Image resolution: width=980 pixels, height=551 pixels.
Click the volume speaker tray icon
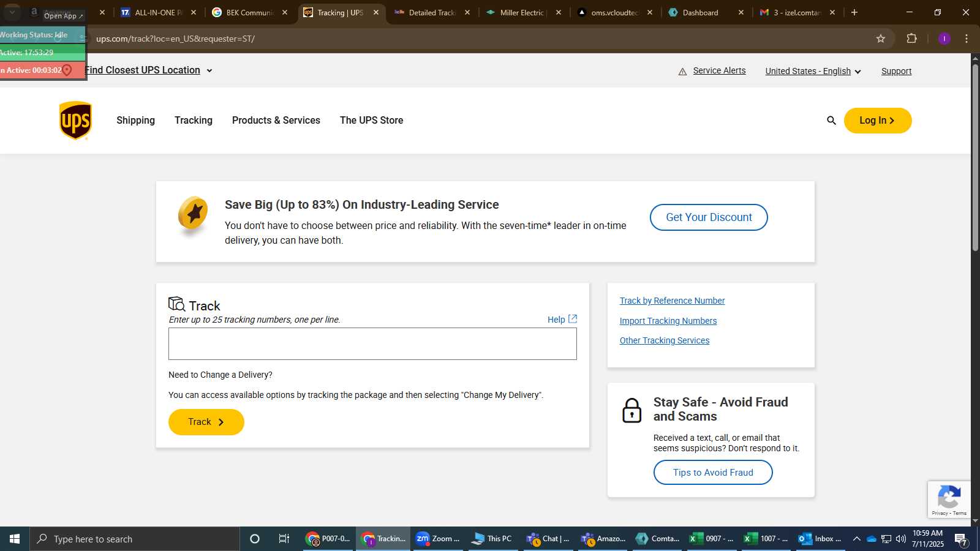(x=901, y=539)
